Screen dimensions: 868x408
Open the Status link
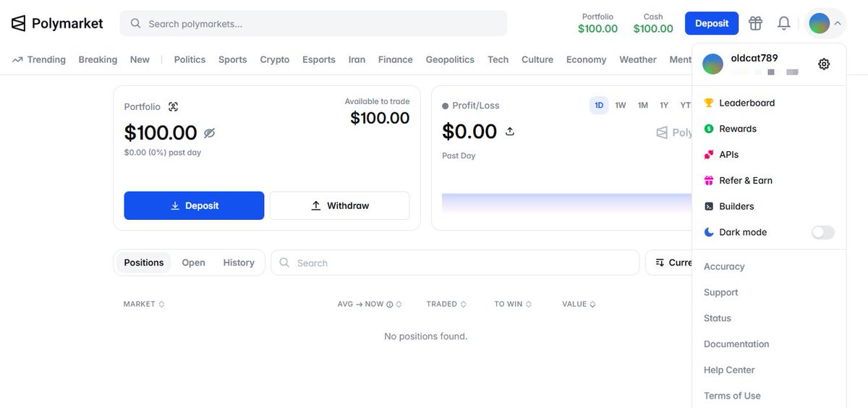coord(718,318)
